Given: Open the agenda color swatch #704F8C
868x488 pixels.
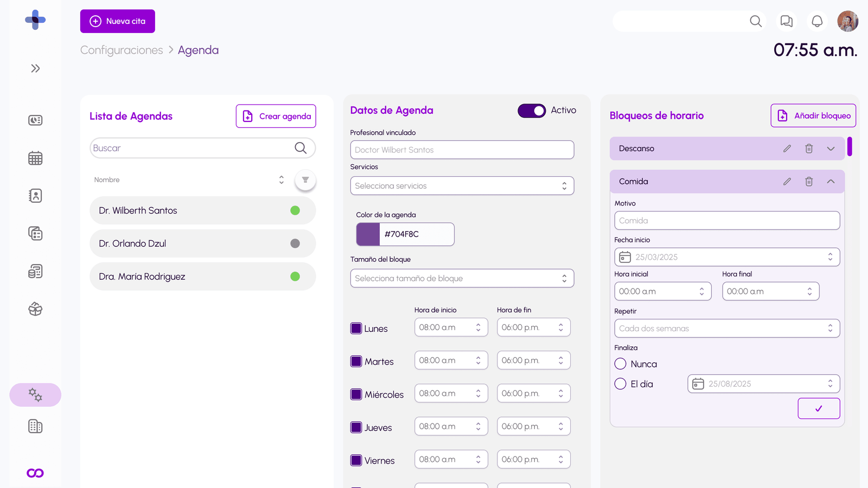Looking at the screenshot, I should 367,234.
